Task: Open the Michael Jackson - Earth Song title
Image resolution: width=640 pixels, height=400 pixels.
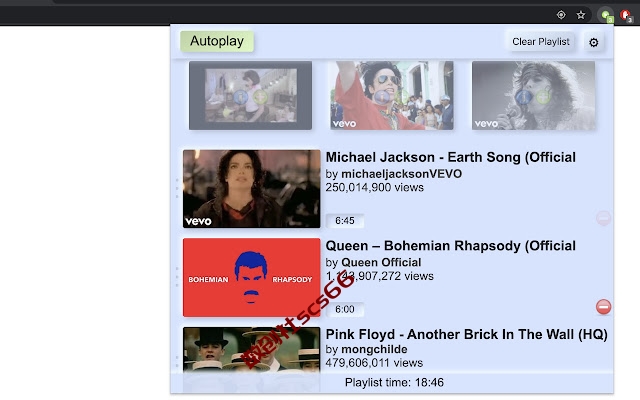Action: [451, 157]
